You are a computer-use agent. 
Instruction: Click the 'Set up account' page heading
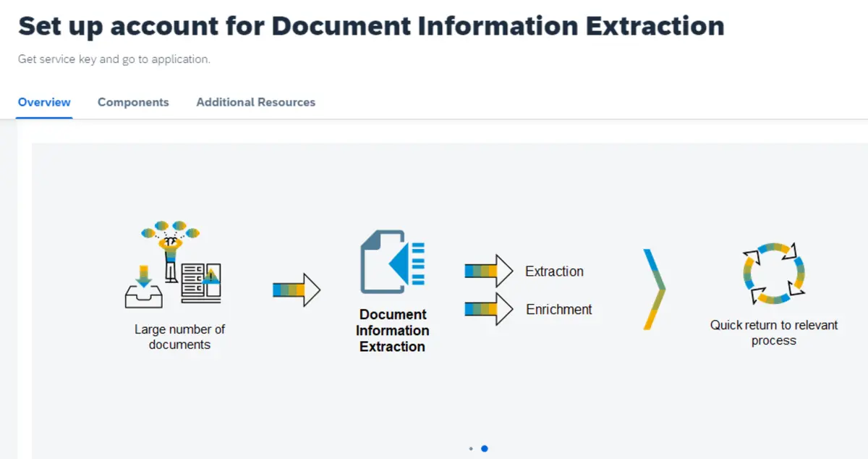pos(371,26)
